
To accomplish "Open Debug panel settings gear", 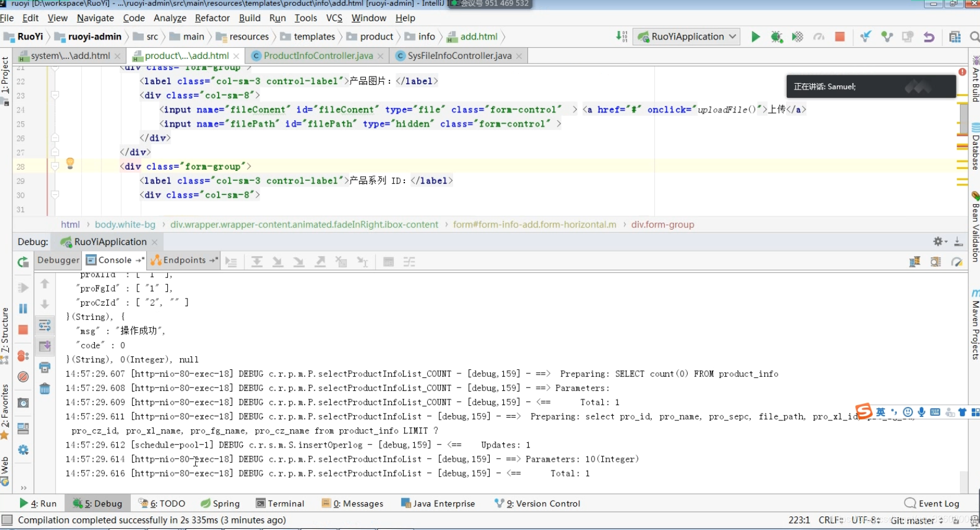I will click(938, 241).
